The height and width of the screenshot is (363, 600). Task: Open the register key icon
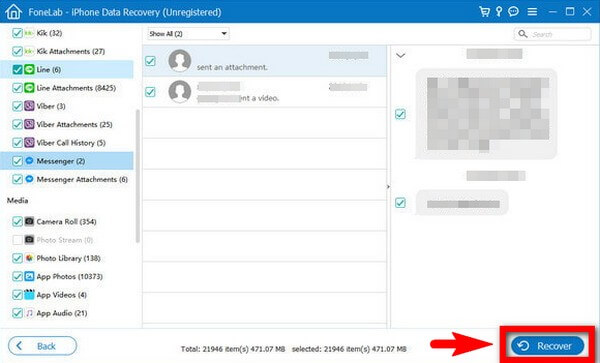point(499,11)
